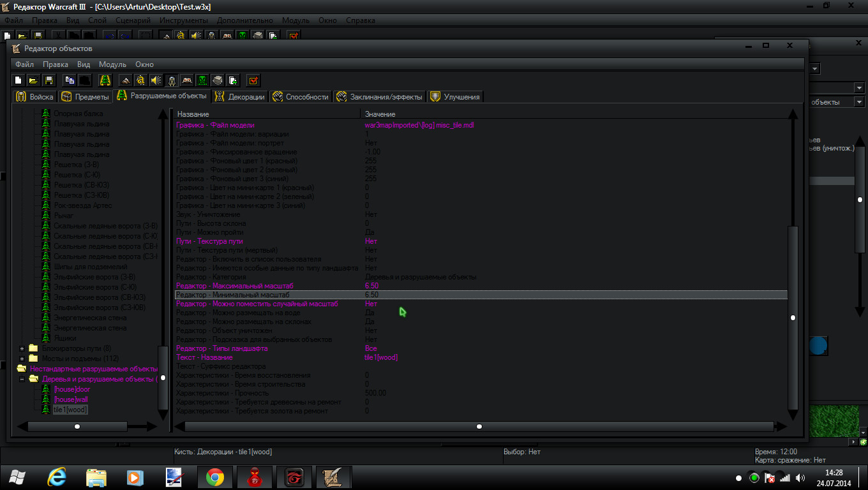Click Object Editor helmet icon in Object Editor toolbar
The width and height of the screenshot is (868, 490).
click(172, 80)
